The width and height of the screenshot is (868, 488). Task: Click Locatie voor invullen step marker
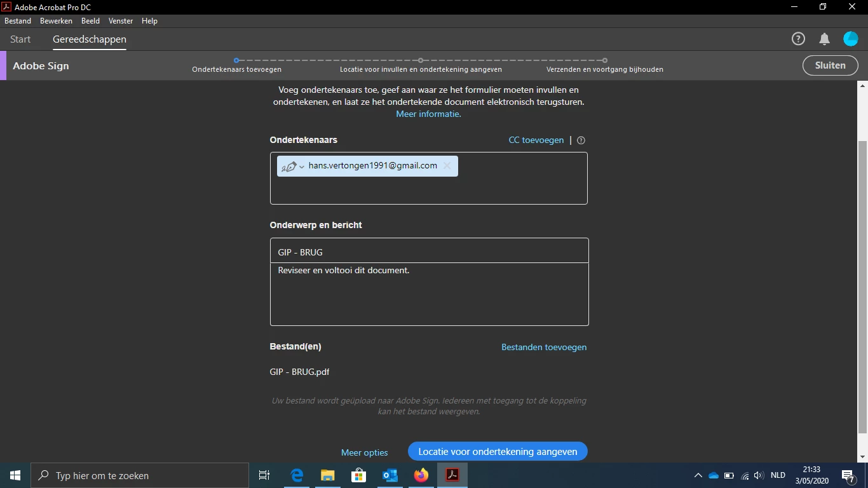click(x=421, y=60)
